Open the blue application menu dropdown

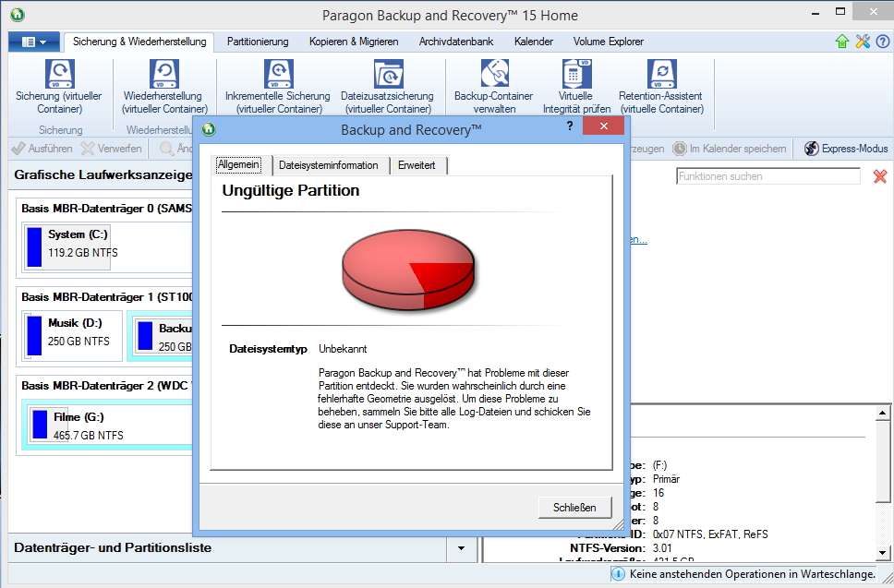click(x=34, y=42)
